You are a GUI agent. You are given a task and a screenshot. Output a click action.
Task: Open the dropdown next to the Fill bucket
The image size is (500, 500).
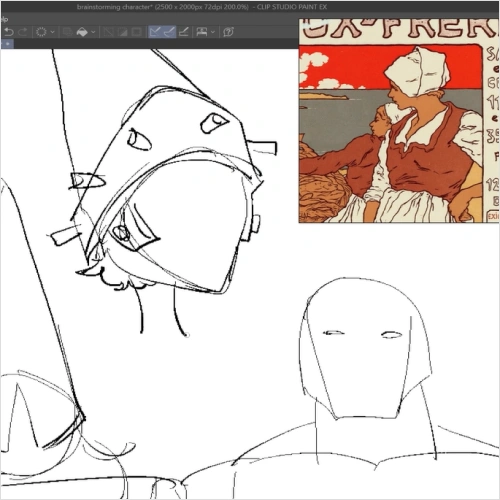93,32
